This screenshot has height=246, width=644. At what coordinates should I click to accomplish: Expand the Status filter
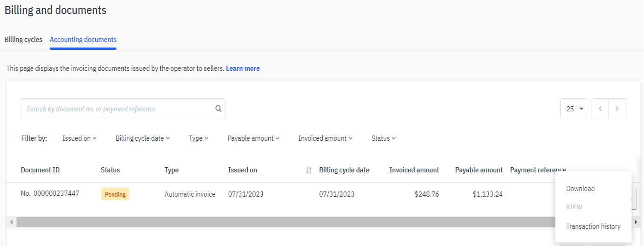point(384,138)
